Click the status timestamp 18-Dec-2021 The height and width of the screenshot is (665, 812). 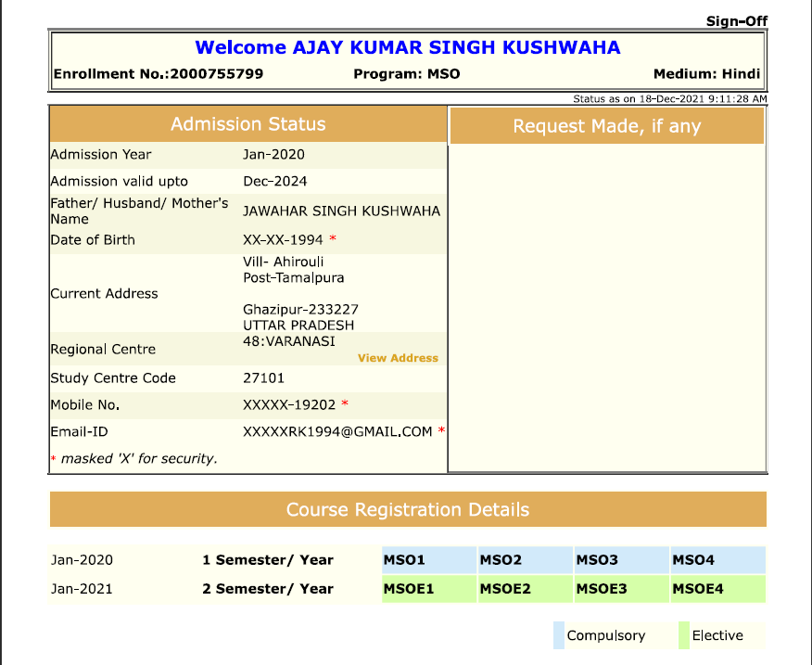pos(670,99)
